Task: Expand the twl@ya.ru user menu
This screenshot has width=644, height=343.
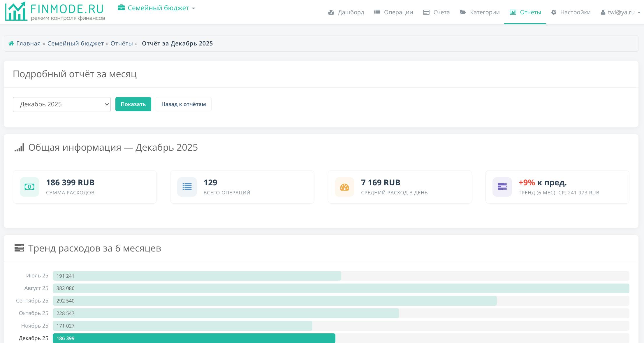Action: [621, 12]
